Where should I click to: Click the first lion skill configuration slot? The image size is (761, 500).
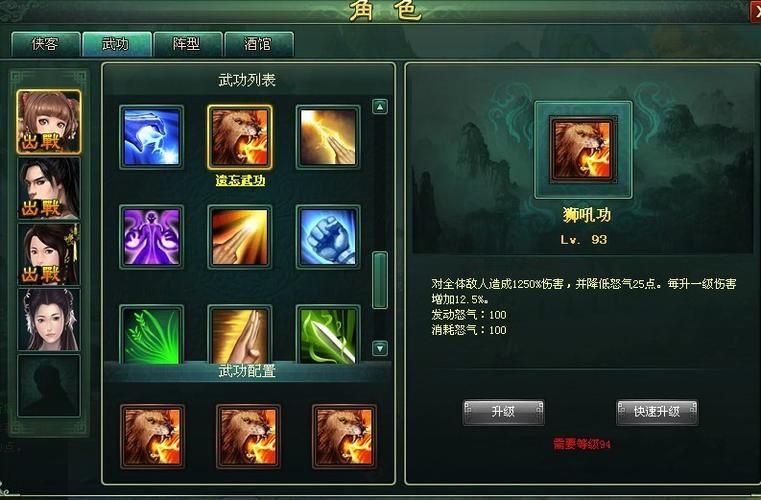click(x=152, y=436)
